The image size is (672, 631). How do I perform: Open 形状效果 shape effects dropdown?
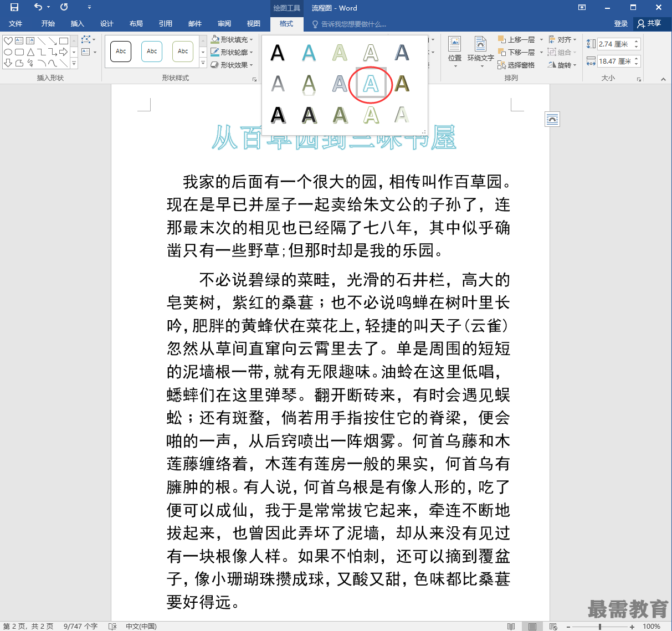pos(232,65)
